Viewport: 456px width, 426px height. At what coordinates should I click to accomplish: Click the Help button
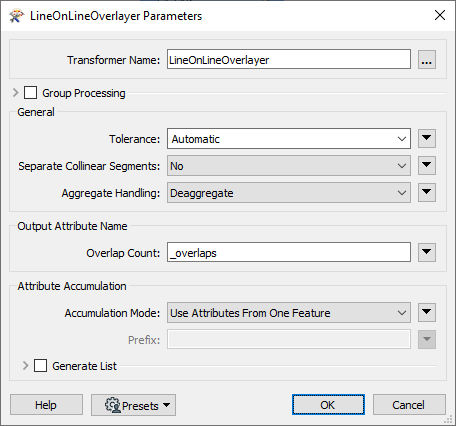click(x=46, y=405)
